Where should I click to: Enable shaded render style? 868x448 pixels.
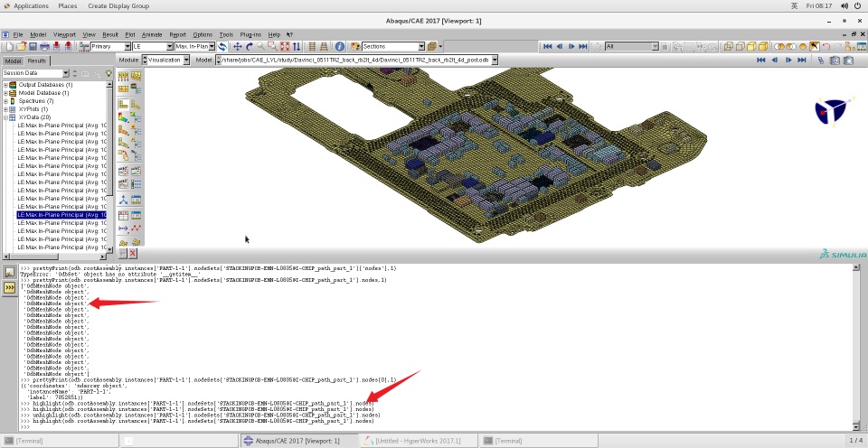click(x=763, y=46)
